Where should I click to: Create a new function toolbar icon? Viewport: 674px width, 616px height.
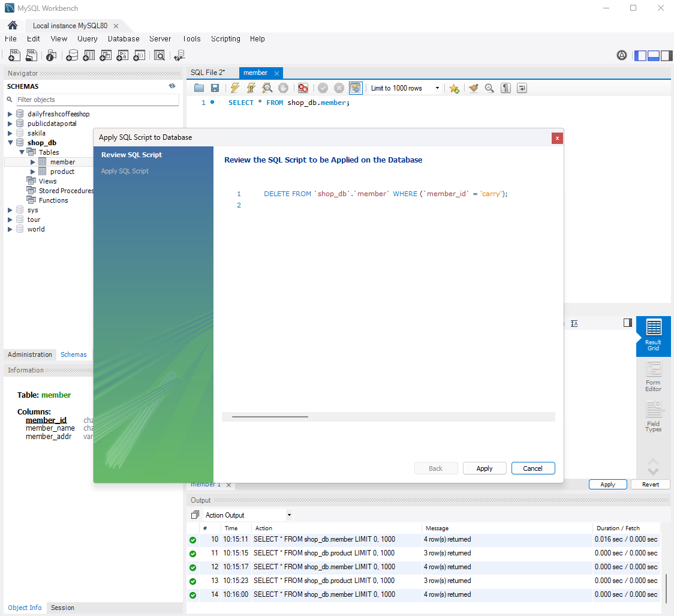tap(139, 55)
